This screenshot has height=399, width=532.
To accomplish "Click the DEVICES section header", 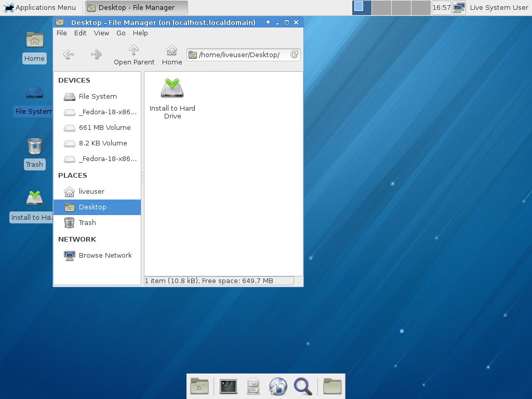I will 74,81.
